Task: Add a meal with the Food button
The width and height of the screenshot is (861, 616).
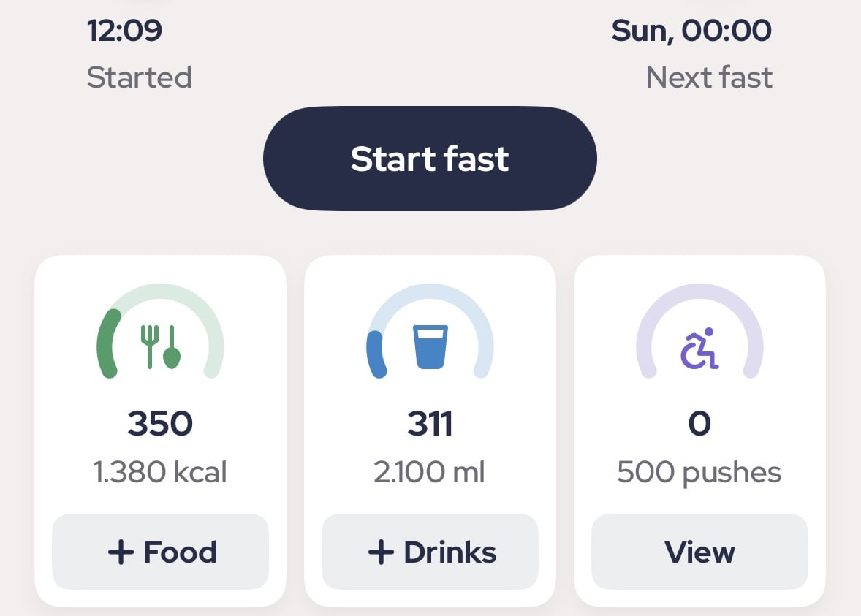Action: point(160,552)
